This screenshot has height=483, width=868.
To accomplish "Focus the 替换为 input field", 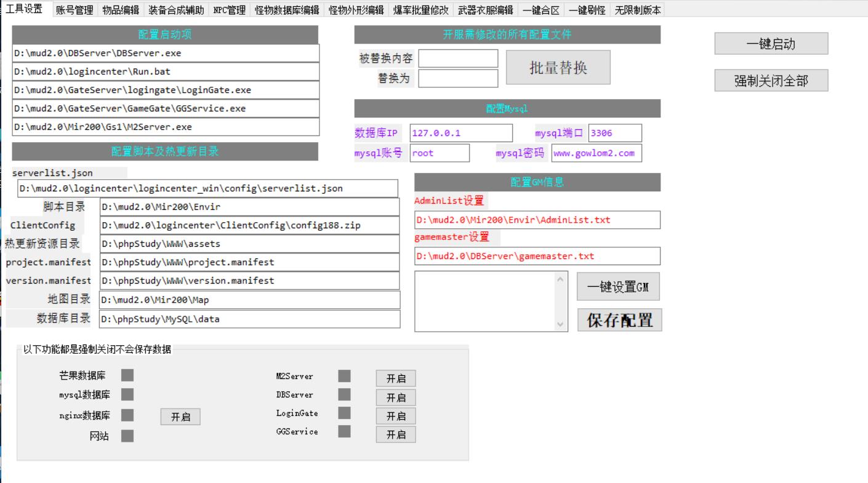I will [458, 78].
